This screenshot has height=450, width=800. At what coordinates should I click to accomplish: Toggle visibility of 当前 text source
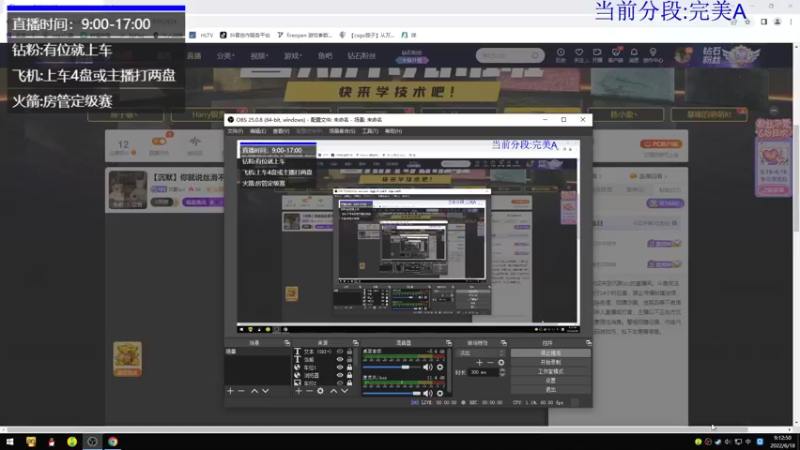point(340,359)
